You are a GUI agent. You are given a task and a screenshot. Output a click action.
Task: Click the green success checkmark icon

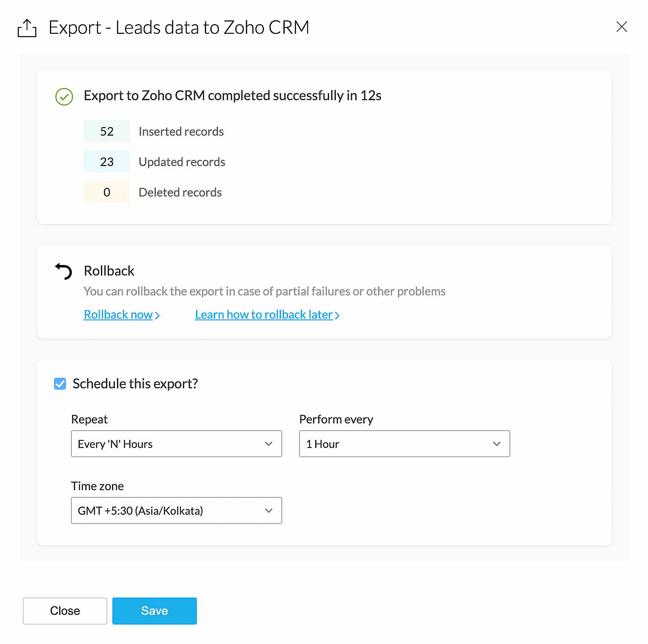(64, 96)
